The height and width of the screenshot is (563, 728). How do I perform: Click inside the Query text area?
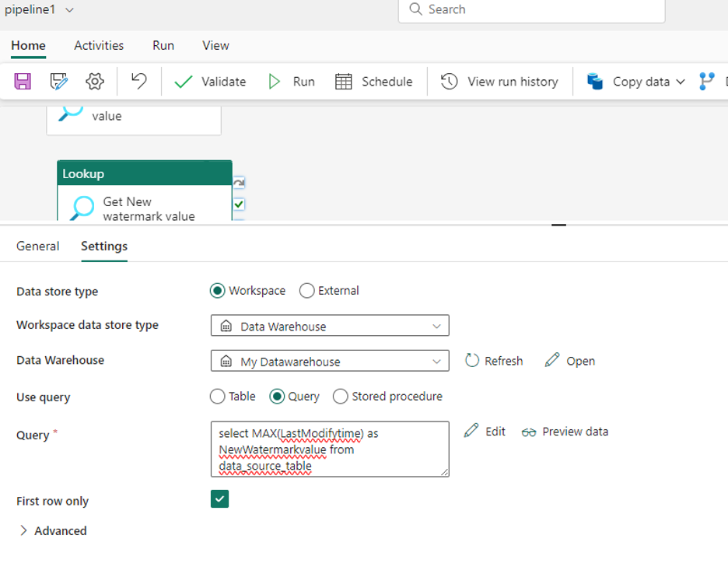pyautogui.click(x=330, y=449)
